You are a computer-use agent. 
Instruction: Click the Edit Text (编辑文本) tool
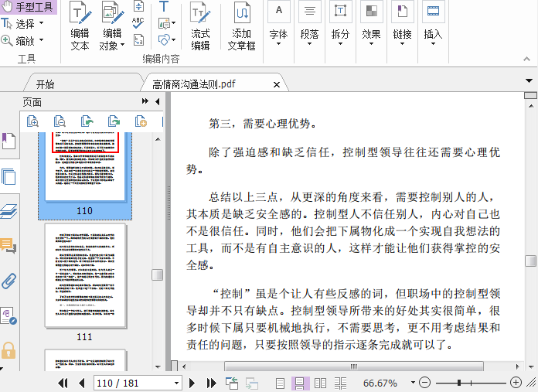tap(80, 27)
